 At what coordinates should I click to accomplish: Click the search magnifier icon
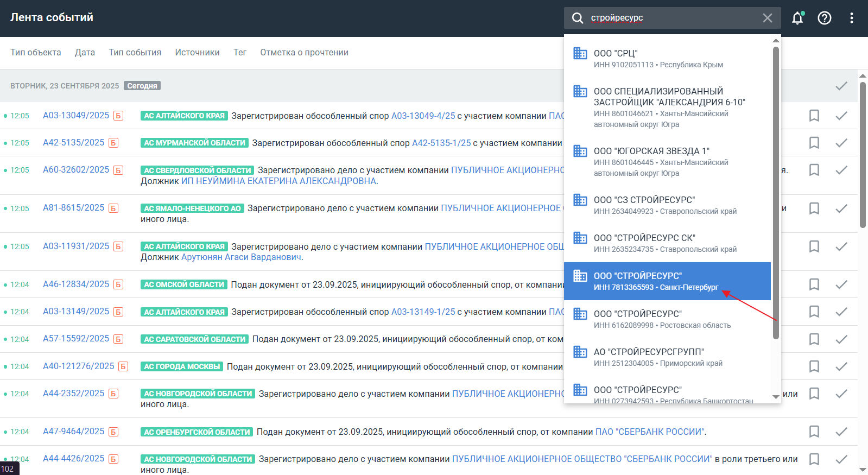[578, 18]
